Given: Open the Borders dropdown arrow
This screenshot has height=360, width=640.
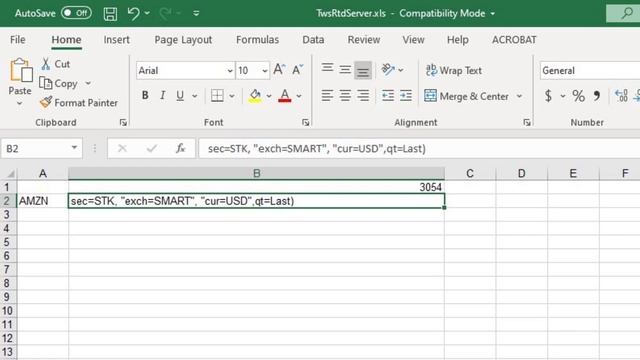Looking at the screenshot, I should tap(232, 96).
